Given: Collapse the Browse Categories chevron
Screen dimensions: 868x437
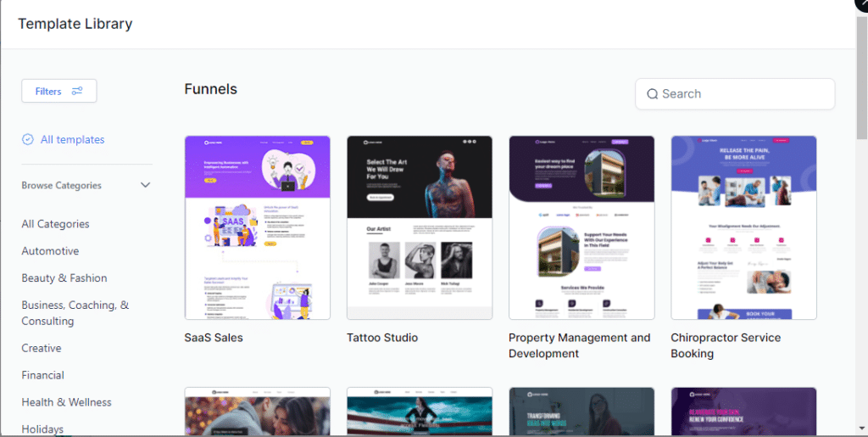Looking at the screenshot, I should [145, 185].
